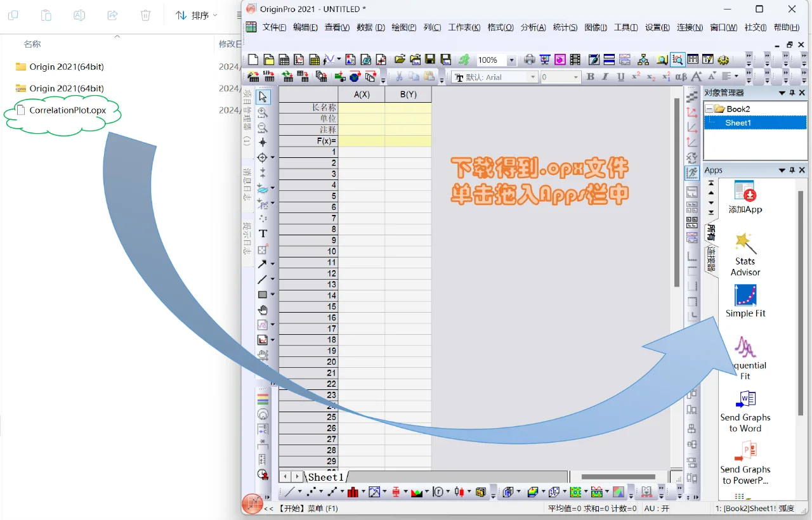Select the Line drawing tool
The height and width of the screenshot is (520, 812).
(x=262, y=279)
